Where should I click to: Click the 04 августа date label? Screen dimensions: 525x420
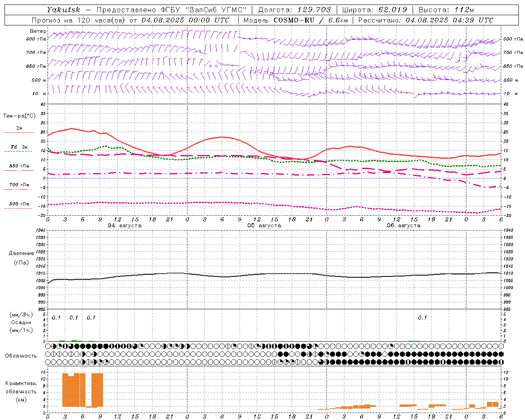124,226
